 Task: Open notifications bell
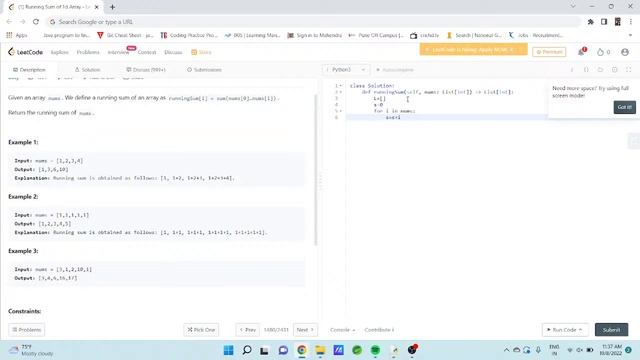[581, 52]
